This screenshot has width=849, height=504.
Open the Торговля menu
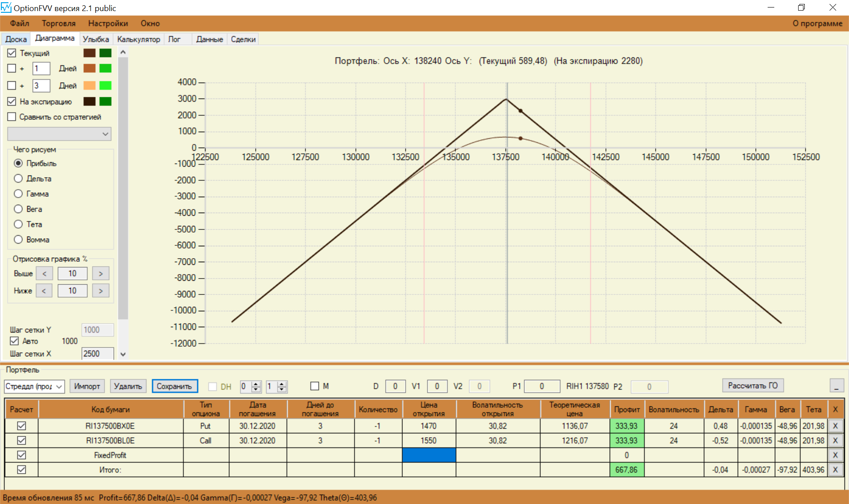click(x=58, y=23)
